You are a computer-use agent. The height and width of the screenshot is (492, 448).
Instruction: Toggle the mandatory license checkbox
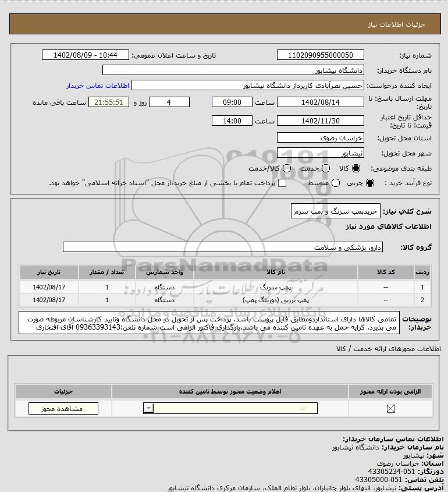(390, 409)
